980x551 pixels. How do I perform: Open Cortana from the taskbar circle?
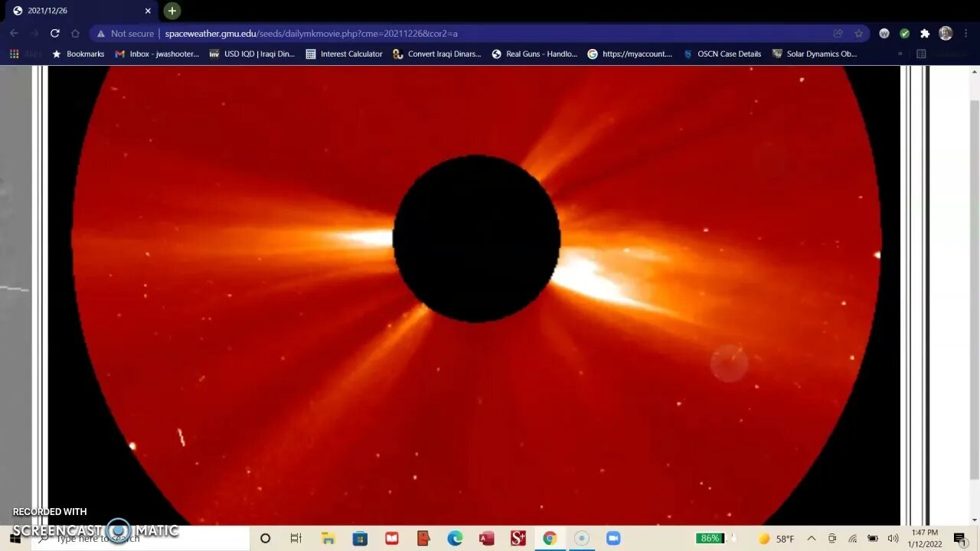tap(265, 538)
